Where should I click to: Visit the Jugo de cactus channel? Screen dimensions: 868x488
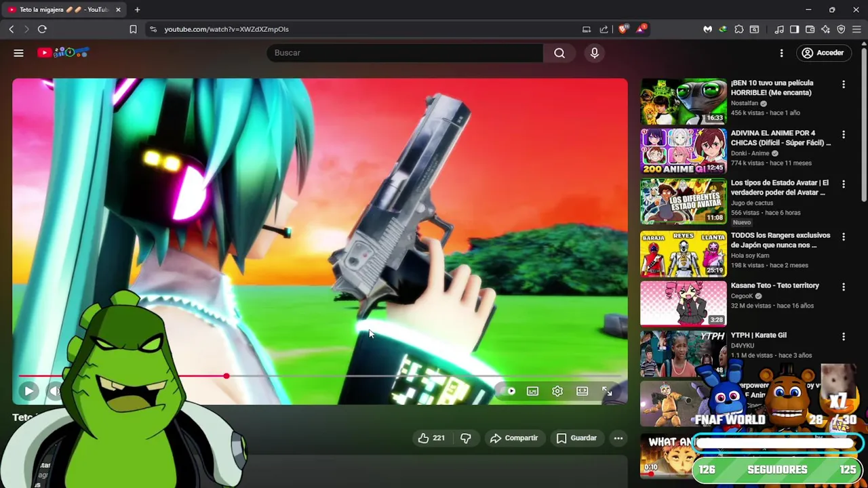click(x=751, y=203)
